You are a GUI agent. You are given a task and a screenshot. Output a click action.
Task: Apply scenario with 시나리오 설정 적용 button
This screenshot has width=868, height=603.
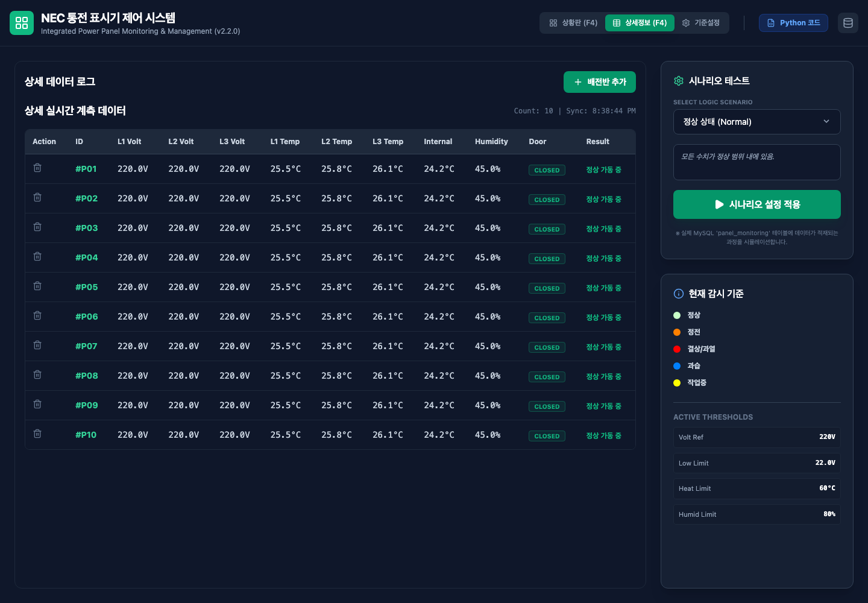757,204
